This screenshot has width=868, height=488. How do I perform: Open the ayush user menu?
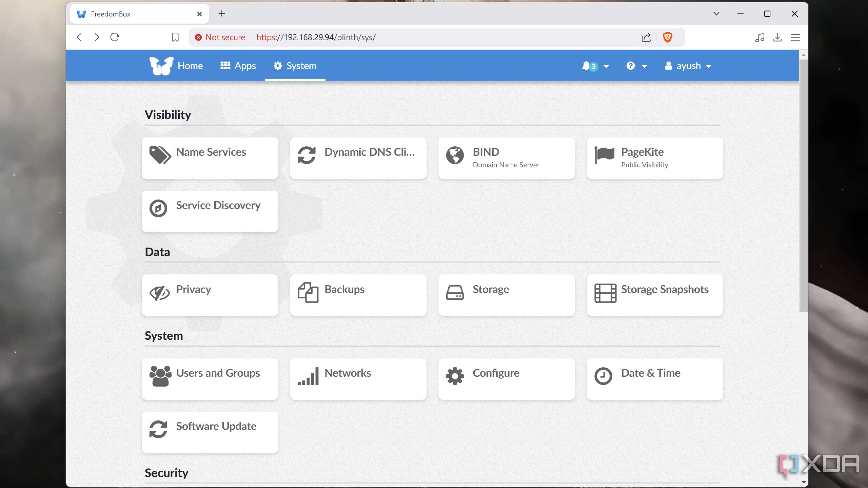[688, 66]
